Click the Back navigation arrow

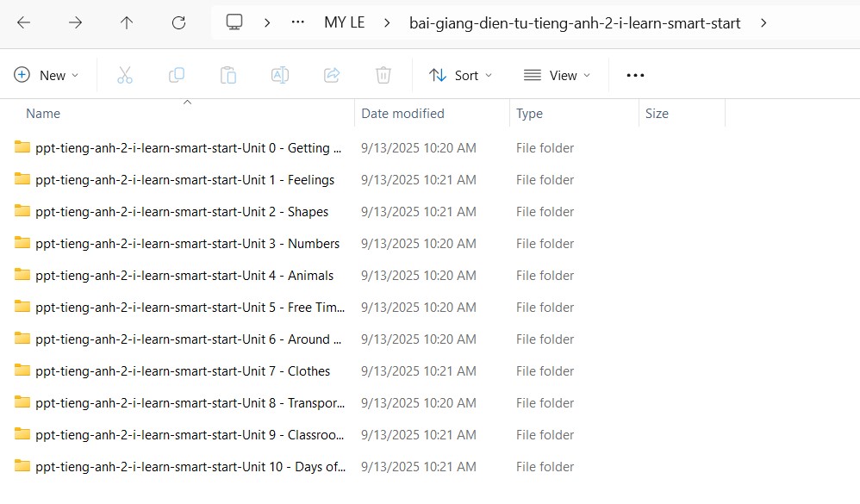(x=23, y=23)
